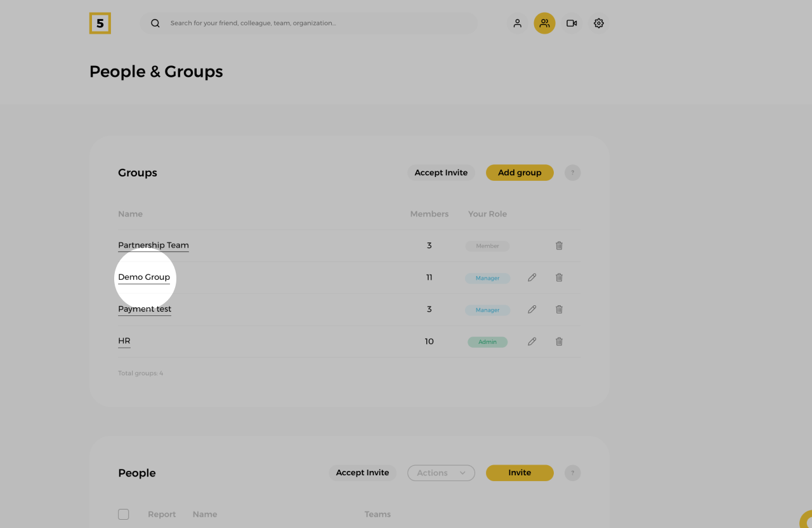
Task: Open the profile person icon
Action: 518,23
